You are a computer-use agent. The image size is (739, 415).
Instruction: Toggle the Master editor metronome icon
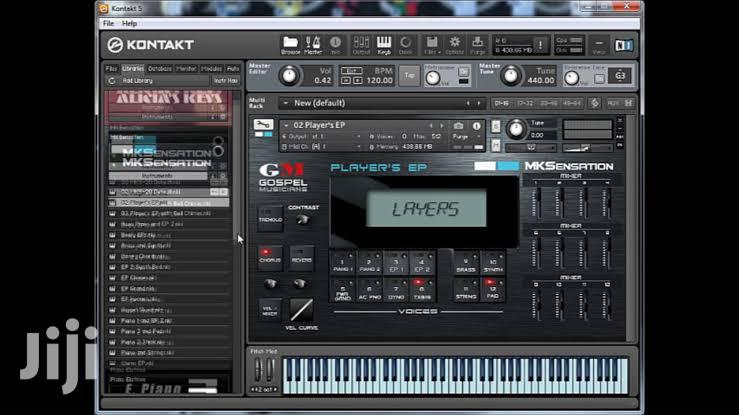313,45
